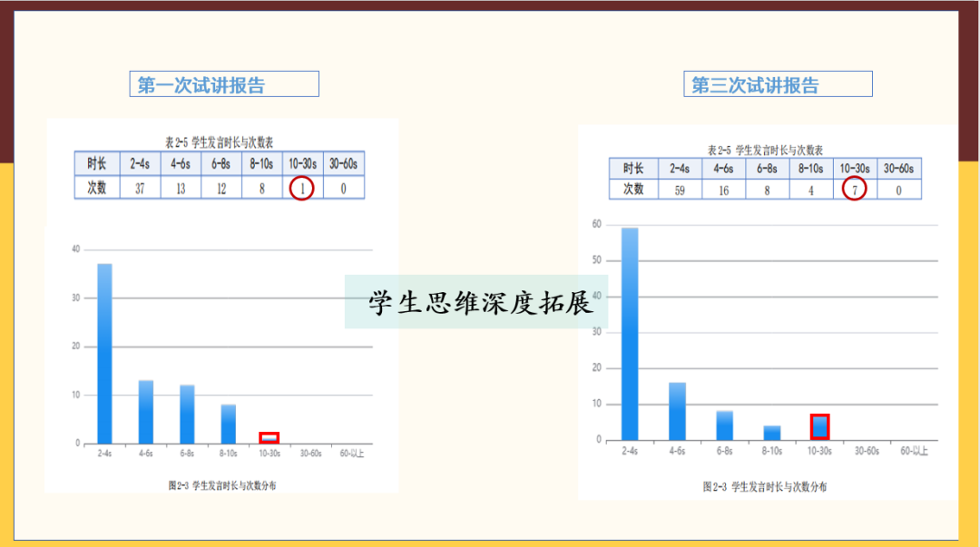This screenshot has height=547, width=980.
Task: Select red-outlined 10-30s bar in left chart
Action: tap(269, 438)
